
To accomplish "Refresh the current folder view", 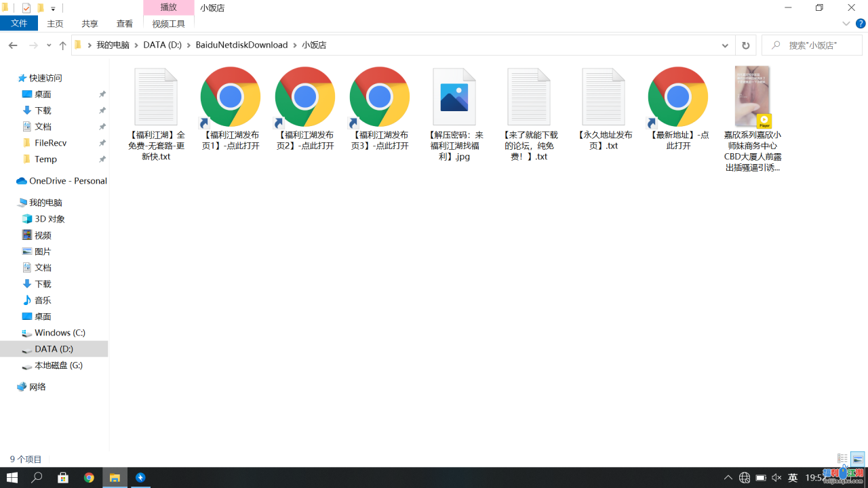I will [745, 45].
